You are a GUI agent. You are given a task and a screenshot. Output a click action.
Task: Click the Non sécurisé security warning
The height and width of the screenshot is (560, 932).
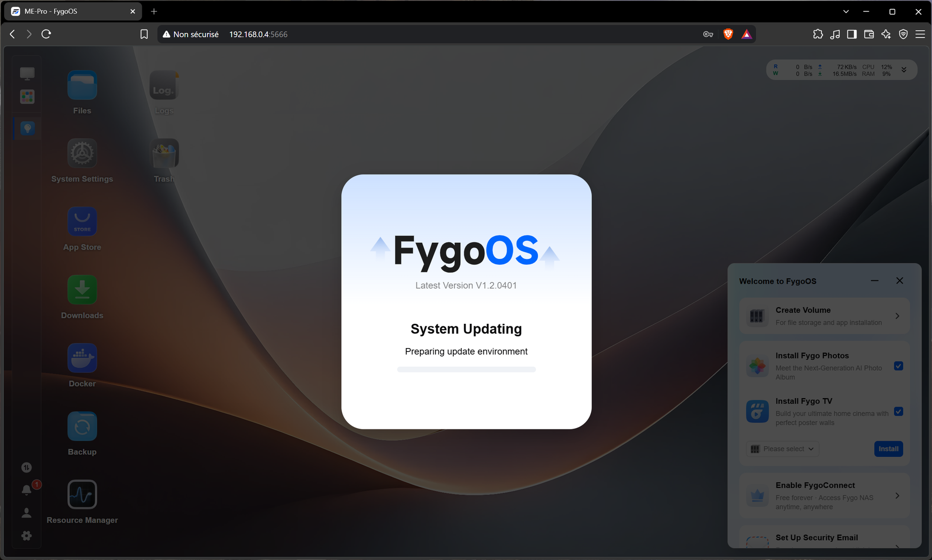pos(190,34)
